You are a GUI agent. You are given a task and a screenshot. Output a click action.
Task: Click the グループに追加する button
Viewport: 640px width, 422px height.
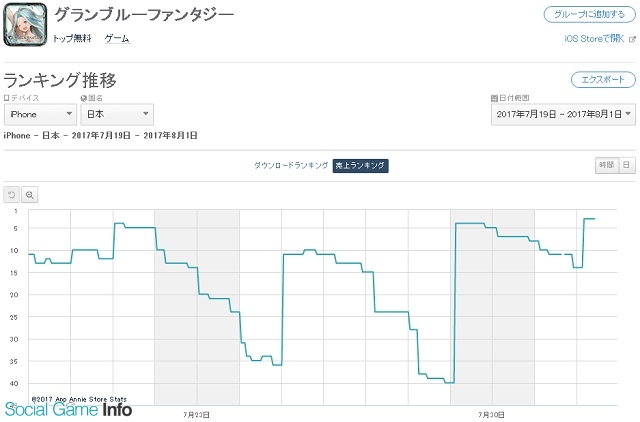589,15
